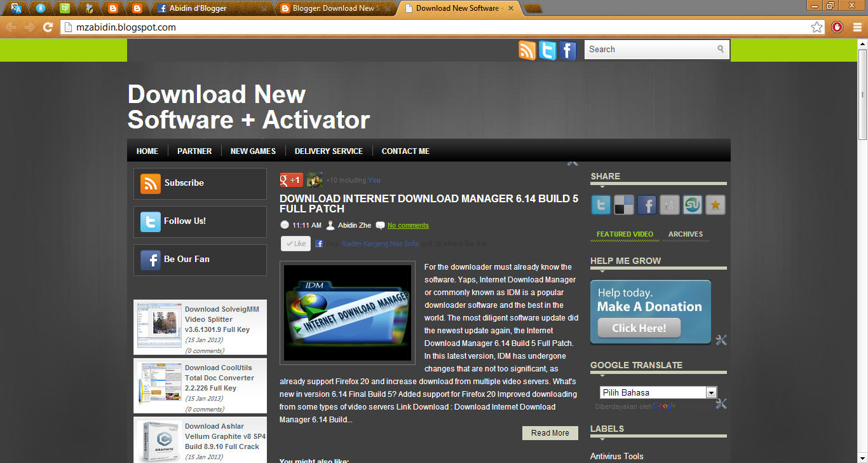Screen dimensions: 868x463
Task: Click inside the Search input field
Action: (x=648, y=49)
